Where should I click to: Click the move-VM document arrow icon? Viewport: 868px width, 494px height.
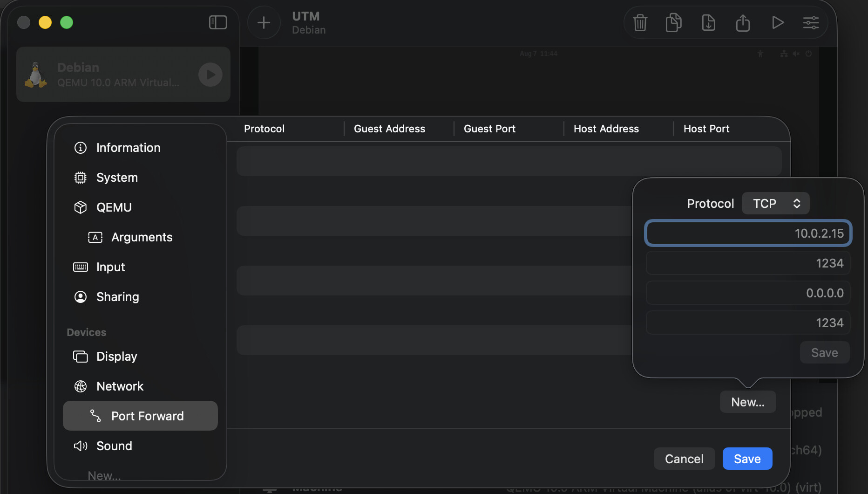(708, 22)
